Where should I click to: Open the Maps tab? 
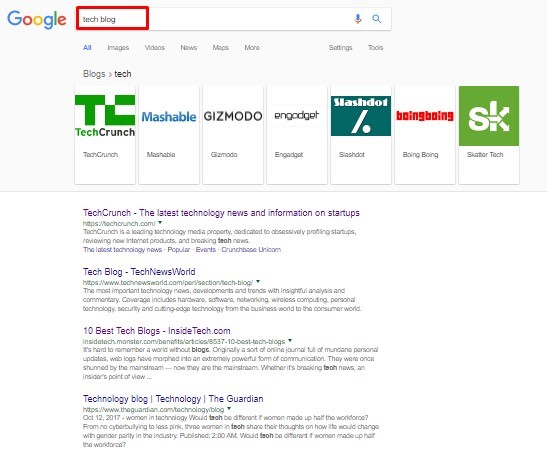tap(220, 48)
